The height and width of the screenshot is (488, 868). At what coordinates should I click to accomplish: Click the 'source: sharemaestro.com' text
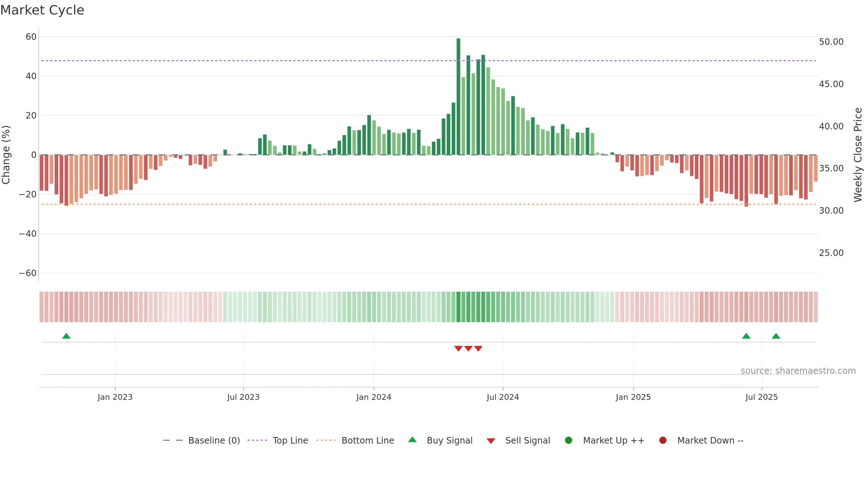[x=798, y=371]
